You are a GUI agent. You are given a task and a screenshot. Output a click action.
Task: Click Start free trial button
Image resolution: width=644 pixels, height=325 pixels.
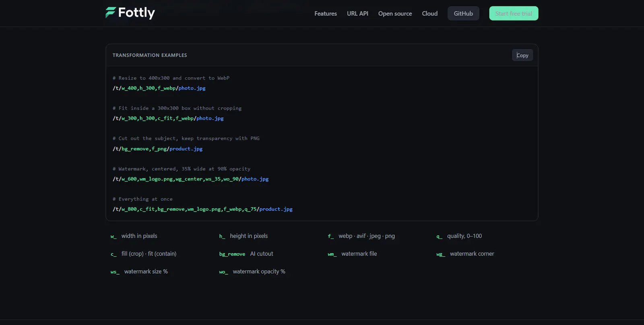(x=514, y=13)
